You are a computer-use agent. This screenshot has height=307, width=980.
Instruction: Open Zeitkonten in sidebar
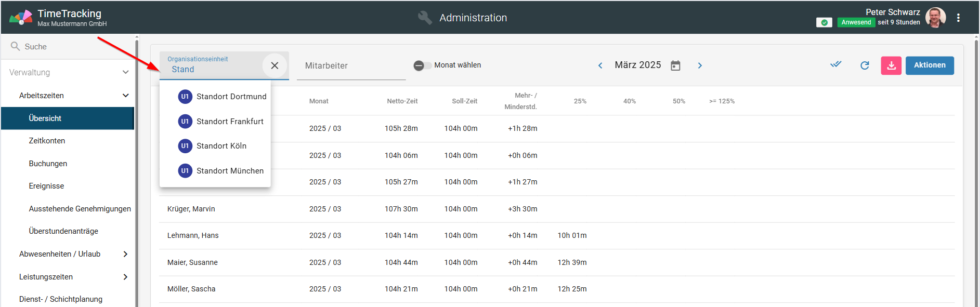47,141
